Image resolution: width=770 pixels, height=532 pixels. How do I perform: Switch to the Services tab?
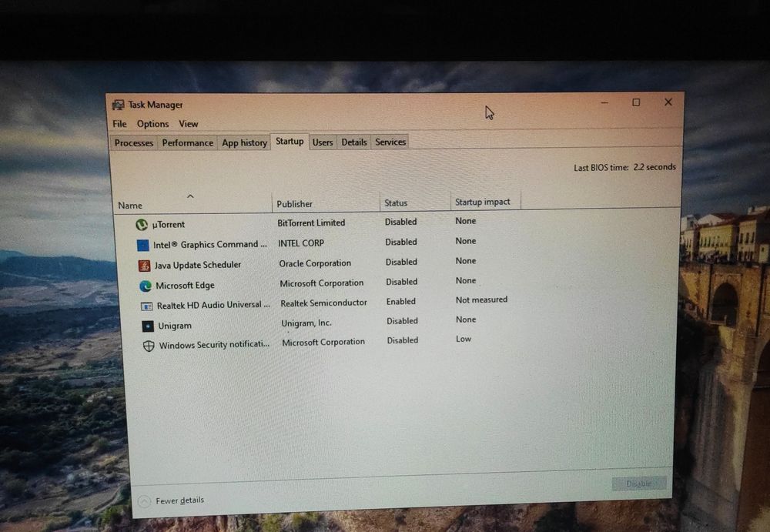[390, 142]
